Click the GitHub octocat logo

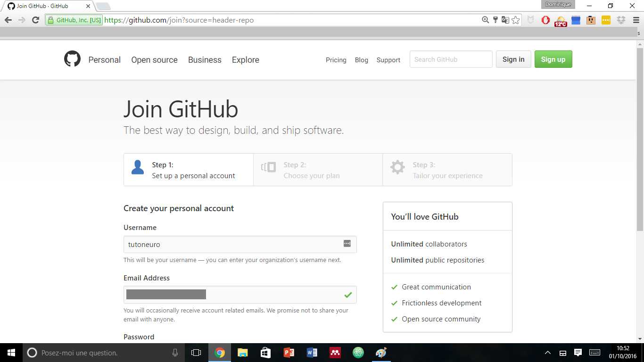[72, 59]
